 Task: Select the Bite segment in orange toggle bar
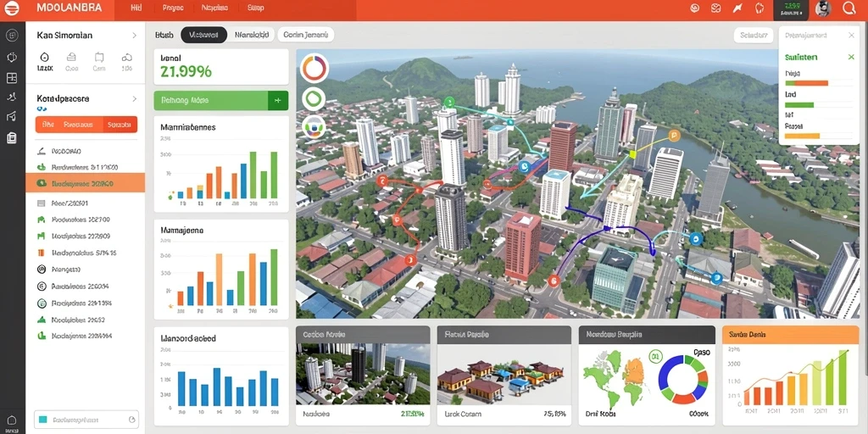click(x=48, y=125)
